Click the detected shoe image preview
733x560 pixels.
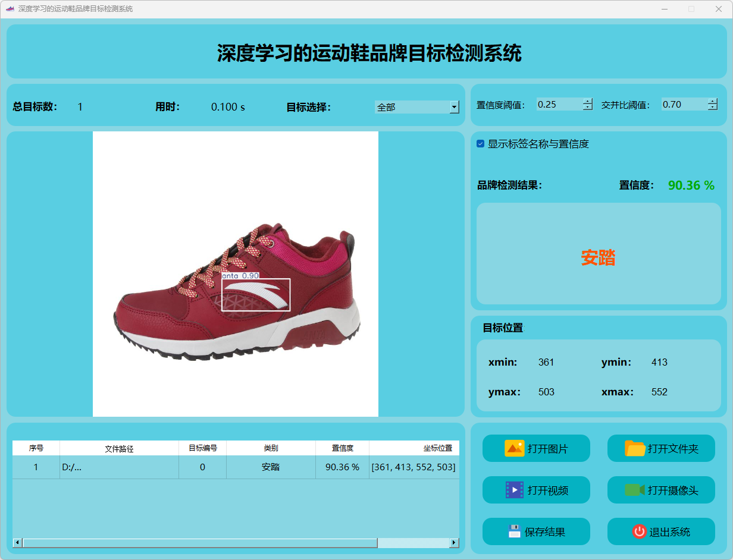coord(236,273)
